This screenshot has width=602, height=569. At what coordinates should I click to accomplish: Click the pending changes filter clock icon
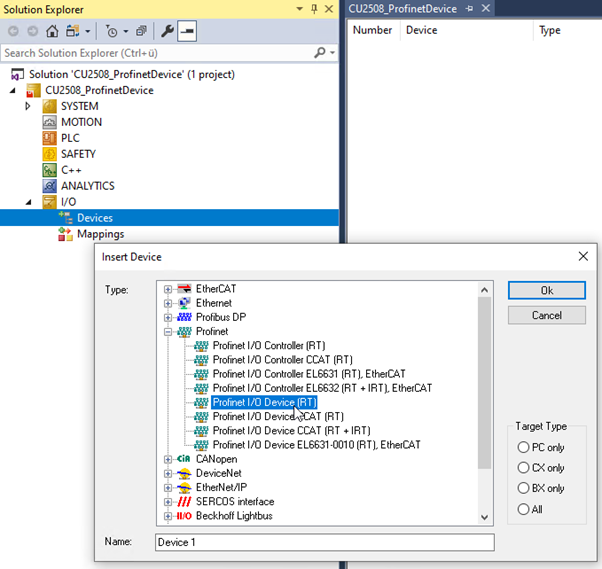click(111, 31)
